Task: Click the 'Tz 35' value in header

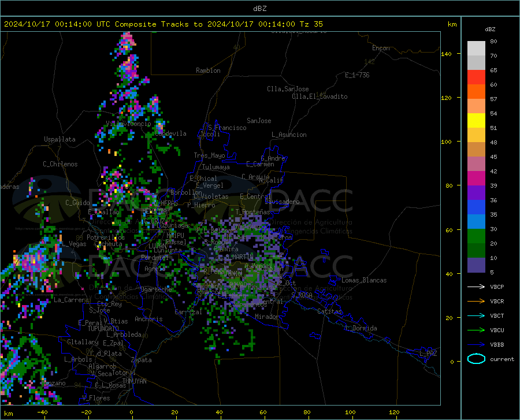Action: [x=311, y=24]
